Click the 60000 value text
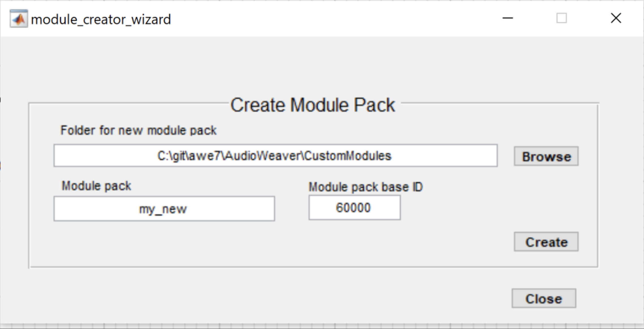This screenshot has width=644, height=329. click(x=353, y=208)
